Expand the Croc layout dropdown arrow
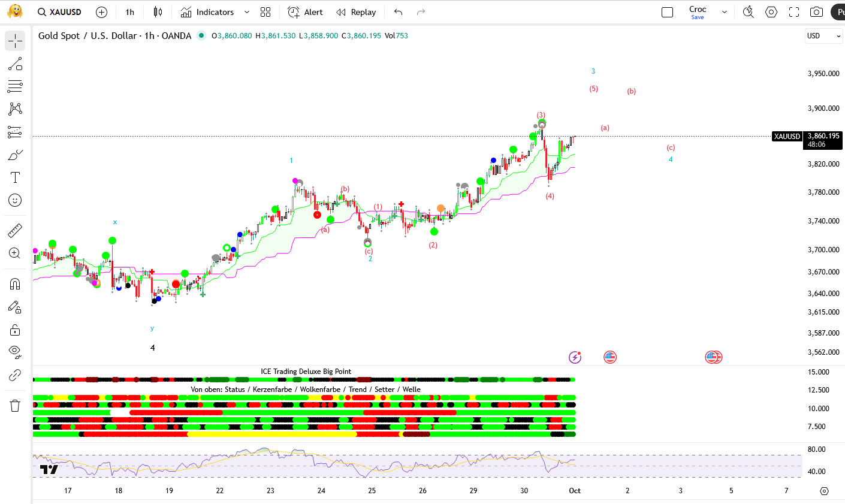Viewport: 845px width, 504px height. point(725,12)
